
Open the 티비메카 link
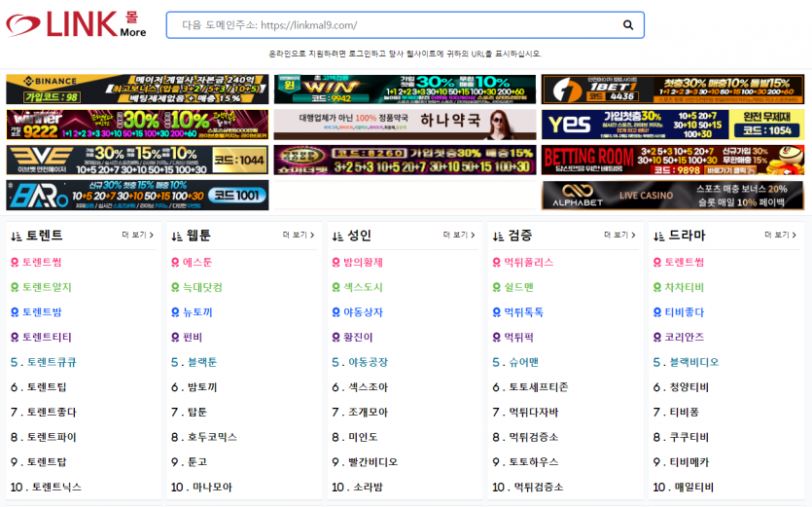coord(688,462)
